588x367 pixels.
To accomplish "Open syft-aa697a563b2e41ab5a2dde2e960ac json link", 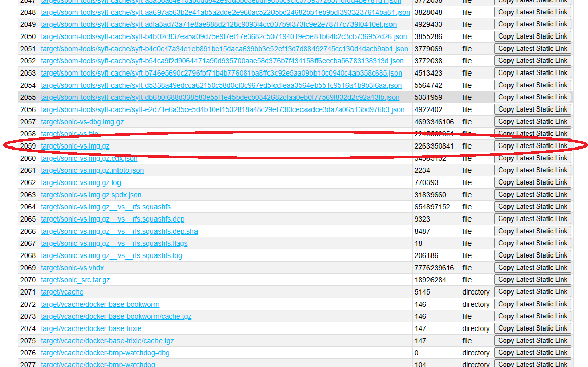I will tap(225, 12).
